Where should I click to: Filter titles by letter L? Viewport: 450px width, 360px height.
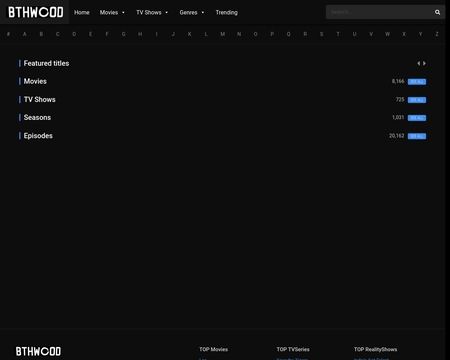point(206,34)
